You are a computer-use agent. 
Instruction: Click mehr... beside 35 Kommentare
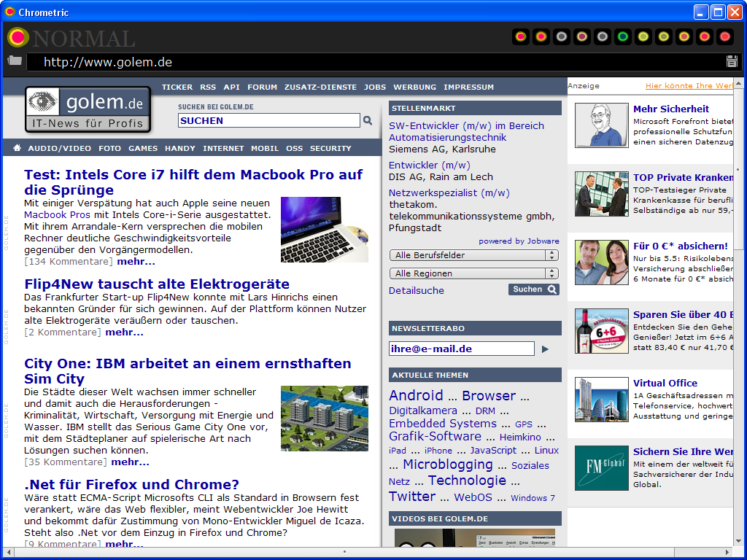[130, 462]
